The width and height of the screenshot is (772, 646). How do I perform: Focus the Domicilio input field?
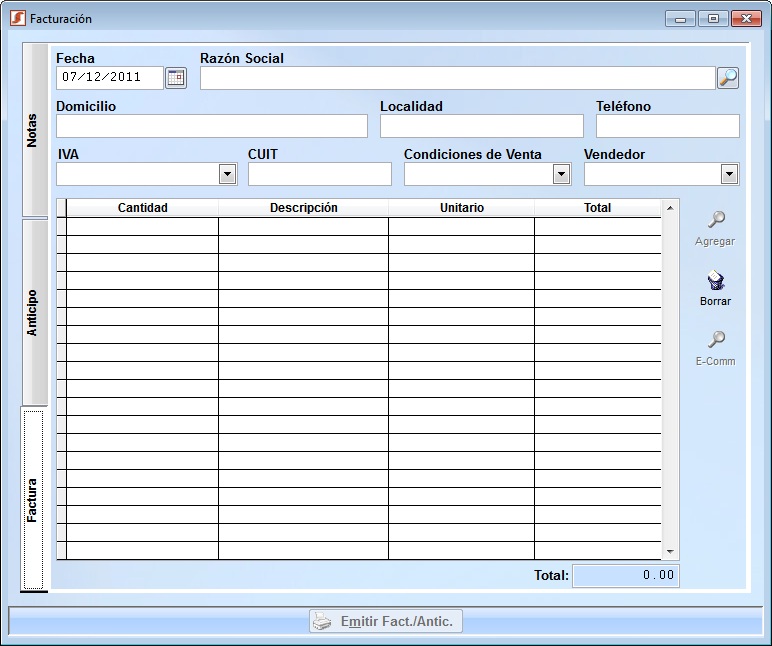click(x=212, y=126)
